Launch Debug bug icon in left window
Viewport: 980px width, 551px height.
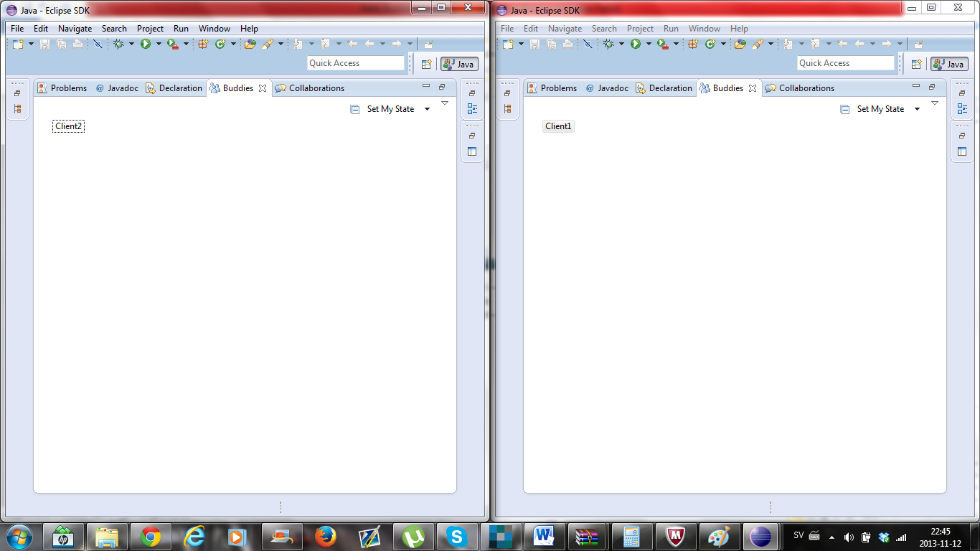tap(118, 44)
